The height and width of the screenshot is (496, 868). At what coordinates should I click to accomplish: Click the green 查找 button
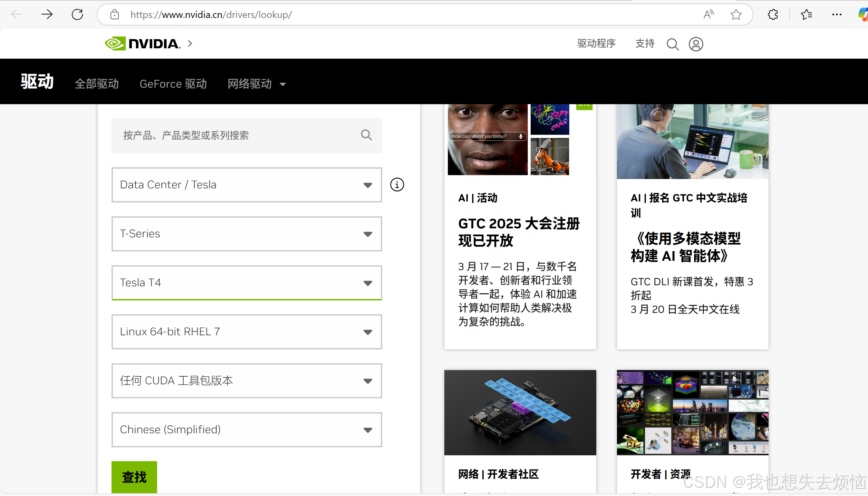point(134,477)
